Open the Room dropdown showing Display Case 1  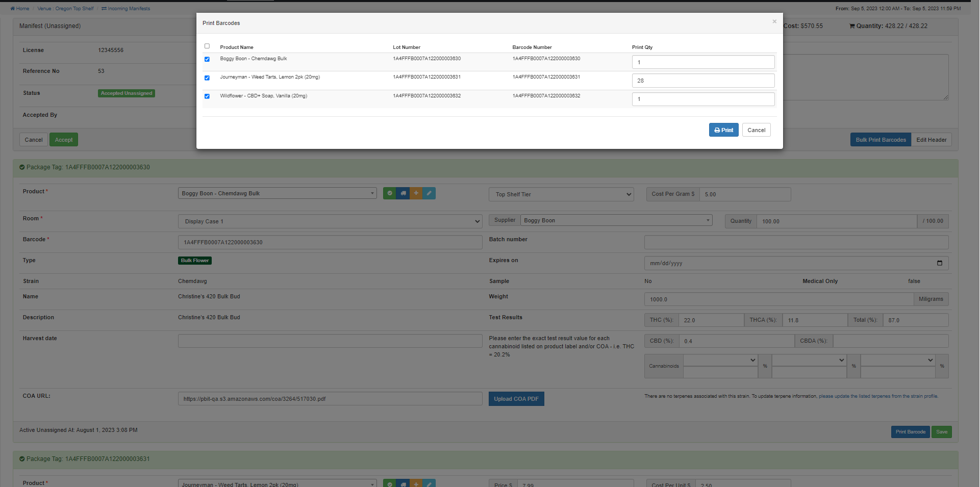pyautogui.click(x=330, y=221)
